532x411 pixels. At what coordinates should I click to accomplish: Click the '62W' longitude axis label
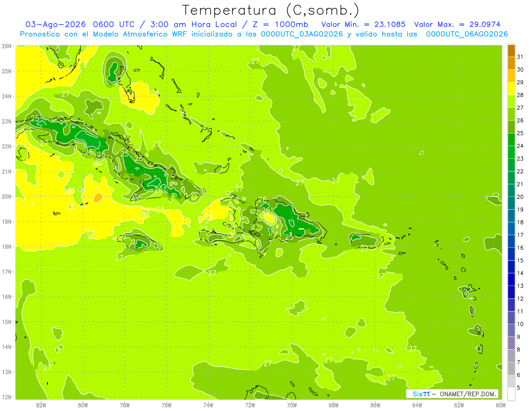[459, 405]
